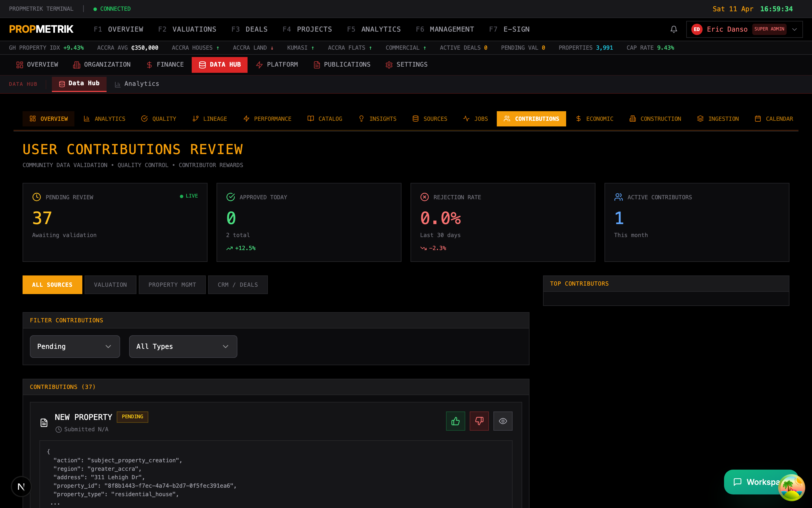Select the management Overview section

(x=37, y=65)
